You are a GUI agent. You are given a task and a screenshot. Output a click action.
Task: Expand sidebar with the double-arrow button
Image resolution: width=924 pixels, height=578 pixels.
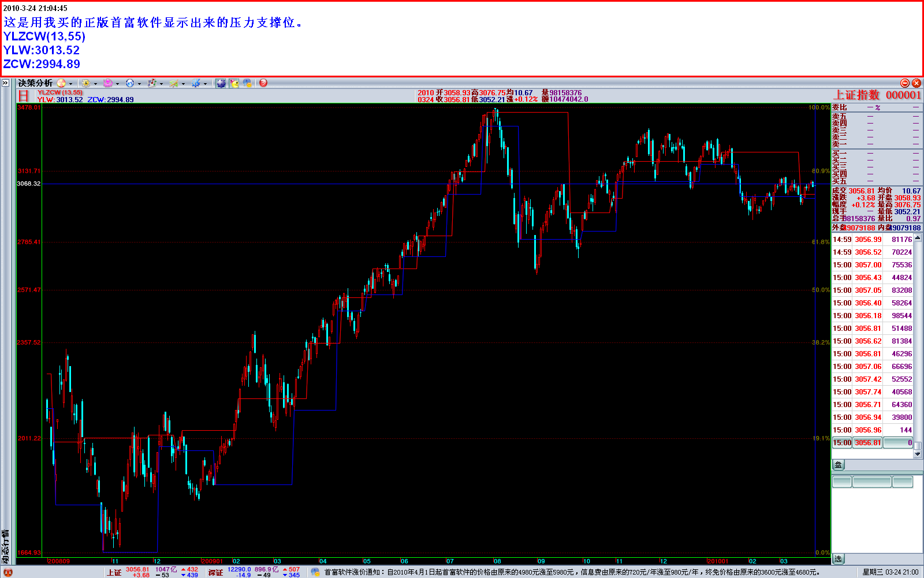click(5, 83)
